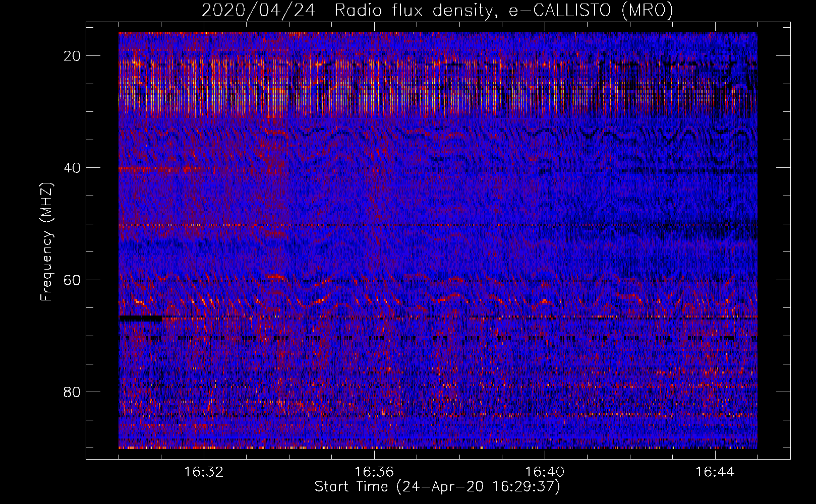Click the 40 MHz frequency tick label
This screenshot has height=504, width=816.
tap(73, 168)
